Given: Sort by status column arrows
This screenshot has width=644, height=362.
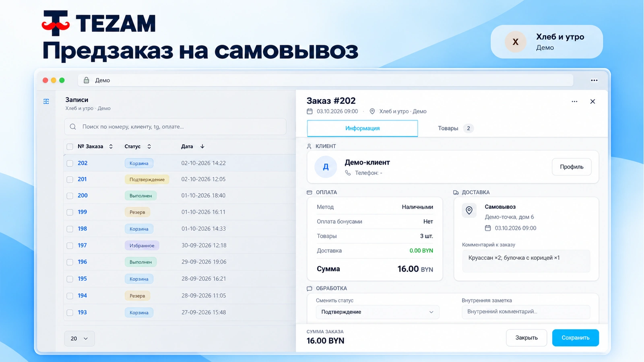Looking at the screenshot, I should pyautogui.click(x=149, y=146).
